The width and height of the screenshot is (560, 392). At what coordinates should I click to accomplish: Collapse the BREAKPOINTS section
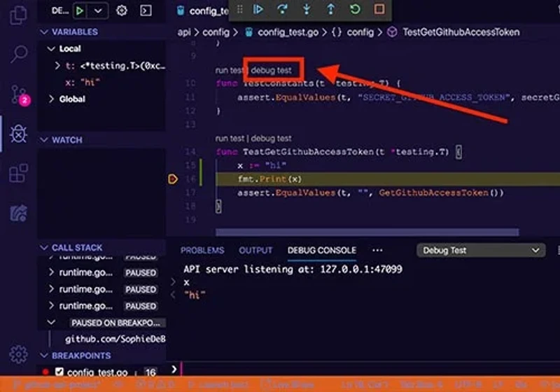[x=44, y=356]
